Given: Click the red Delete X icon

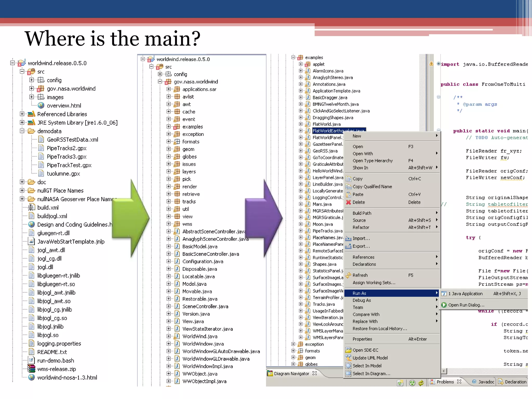Looking at the screenshot, I should pyautogui.click(x=348, y=202).
